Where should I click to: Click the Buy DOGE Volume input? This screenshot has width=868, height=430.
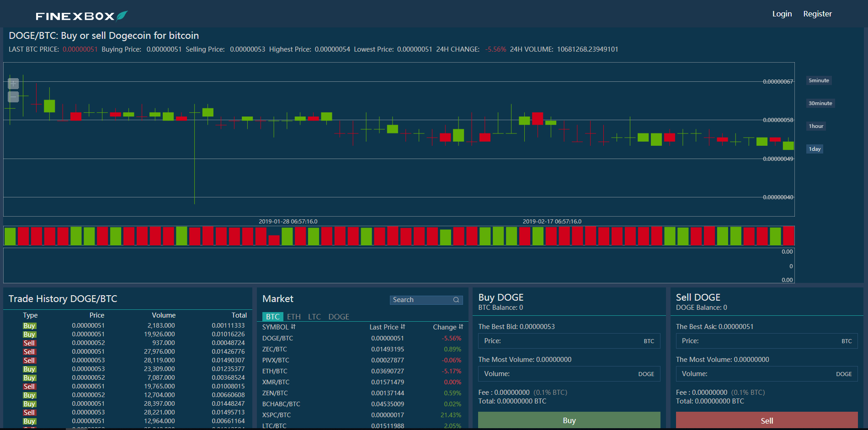[569, 374]
